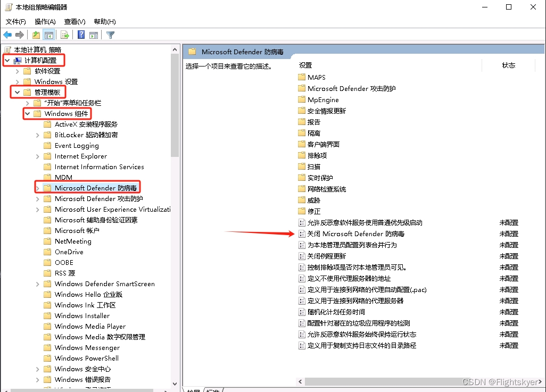Open the 帮助(H) menu
546x392 pixels.
tap(105, 22)
